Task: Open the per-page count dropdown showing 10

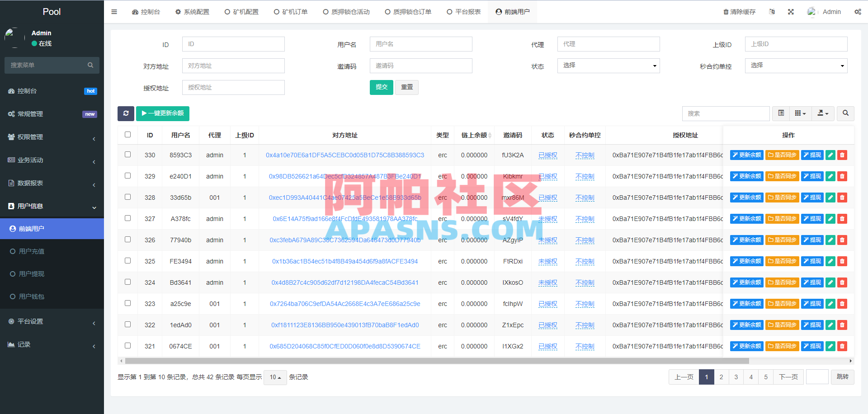Action: (x=274, y=377)
